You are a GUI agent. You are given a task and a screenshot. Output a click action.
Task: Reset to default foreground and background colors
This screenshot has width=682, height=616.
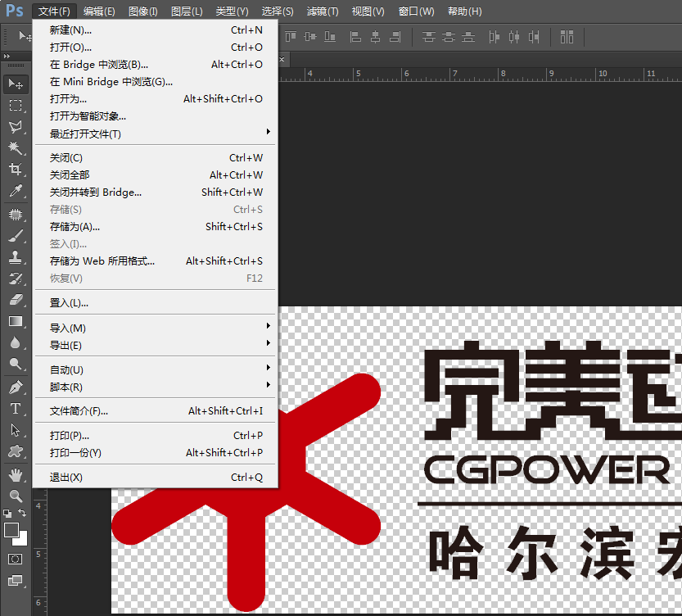coord(7,514)
